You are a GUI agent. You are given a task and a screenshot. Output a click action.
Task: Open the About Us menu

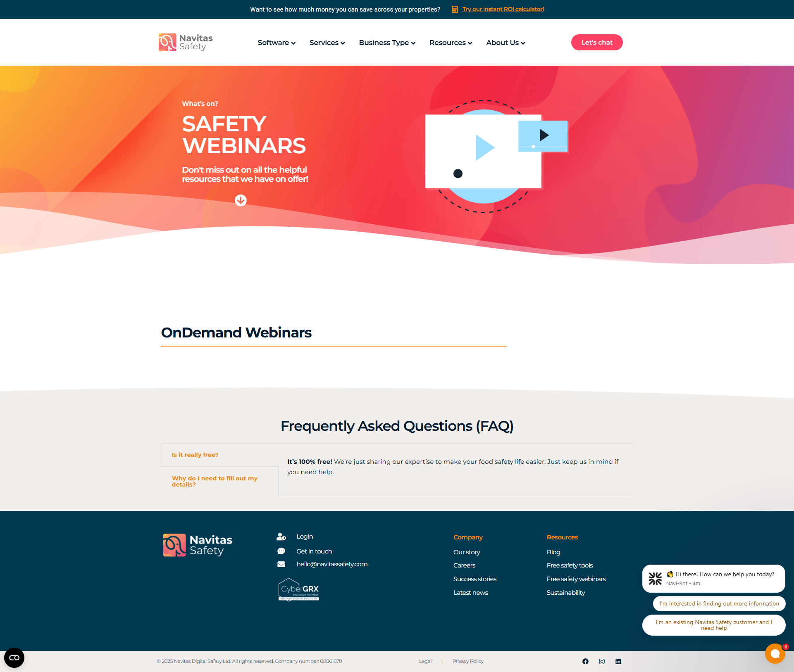pos(505,43)
